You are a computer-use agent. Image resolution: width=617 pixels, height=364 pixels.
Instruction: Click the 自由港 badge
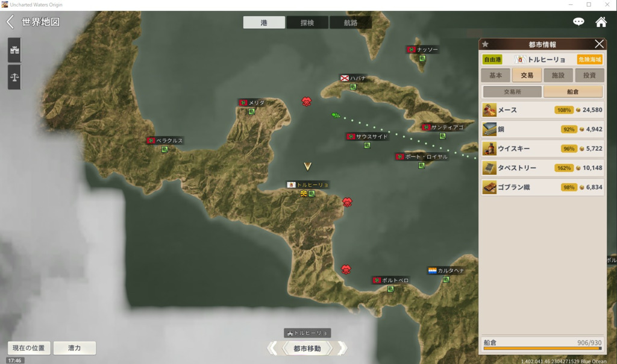pos(492,60)
